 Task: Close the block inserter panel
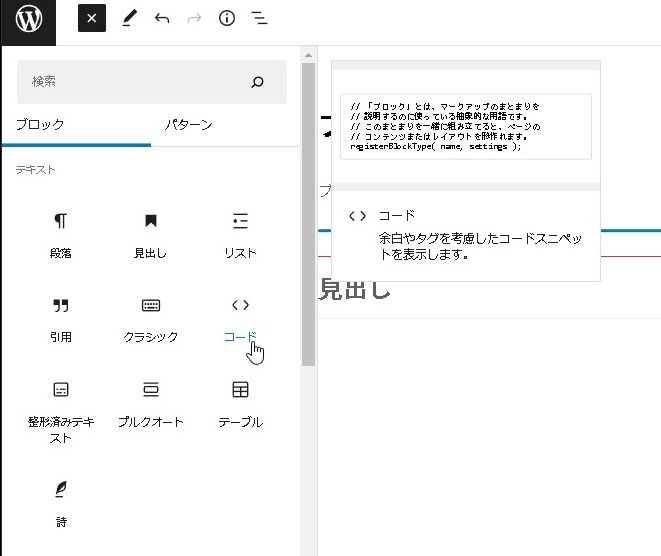tap(92, 19)
